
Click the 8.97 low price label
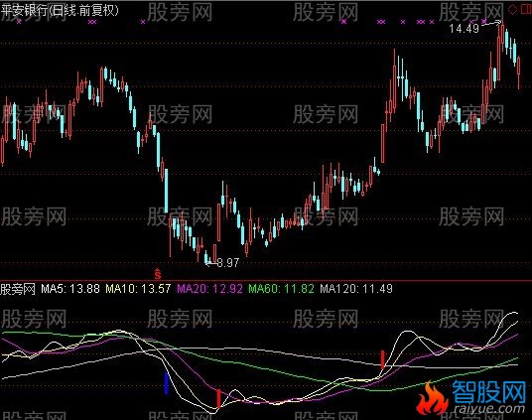228,262
